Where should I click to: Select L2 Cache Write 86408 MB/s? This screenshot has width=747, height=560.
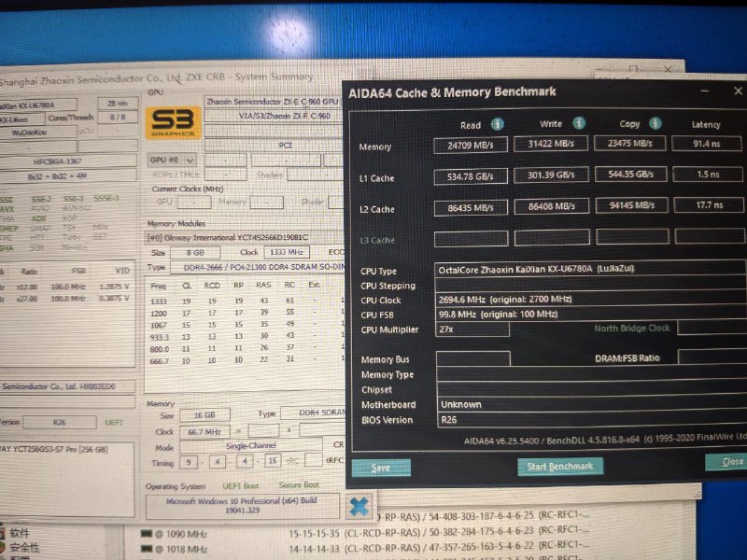click(x=552, y=206)
